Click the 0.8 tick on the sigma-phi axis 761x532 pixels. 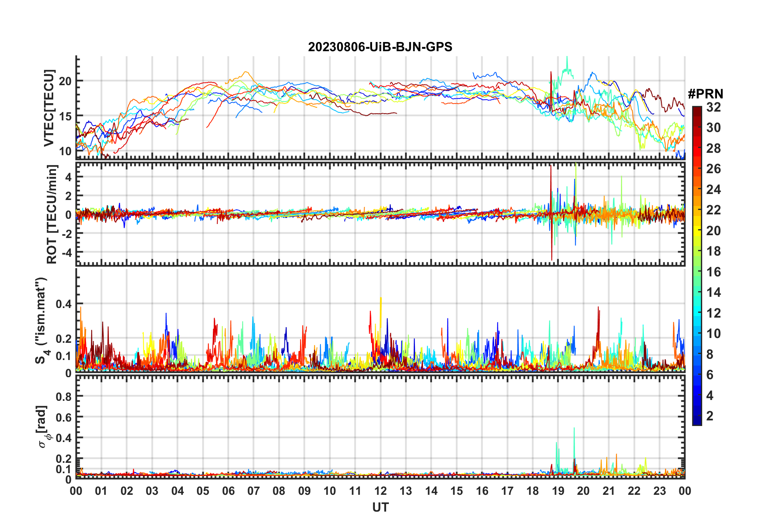(x=64, y=396)
